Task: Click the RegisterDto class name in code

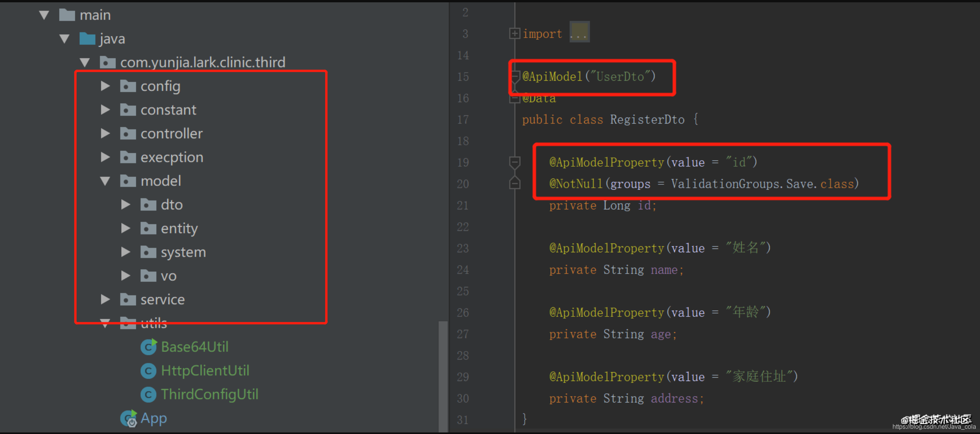Action: tap(647, 120)
